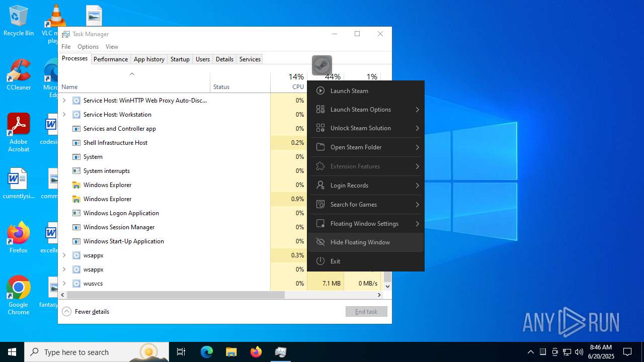Open the Launch Steam Options submenu arrow
Image resolution: width=644 pixels, height=362 pixels.
(418, 109)
